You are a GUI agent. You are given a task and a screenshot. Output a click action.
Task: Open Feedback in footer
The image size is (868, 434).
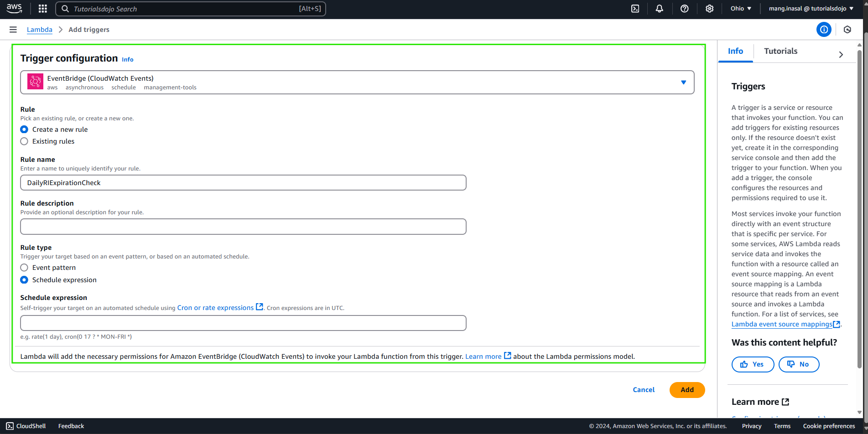[x=71, y=426]
